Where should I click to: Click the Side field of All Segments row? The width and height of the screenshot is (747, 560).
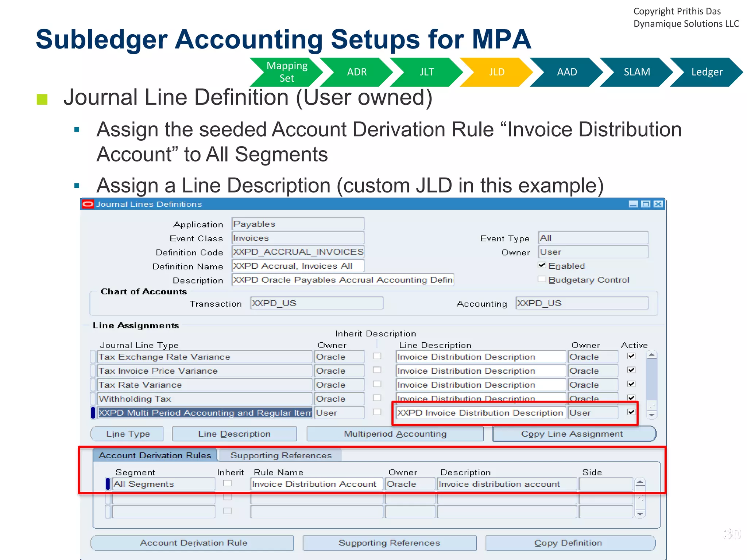point(605,484)
